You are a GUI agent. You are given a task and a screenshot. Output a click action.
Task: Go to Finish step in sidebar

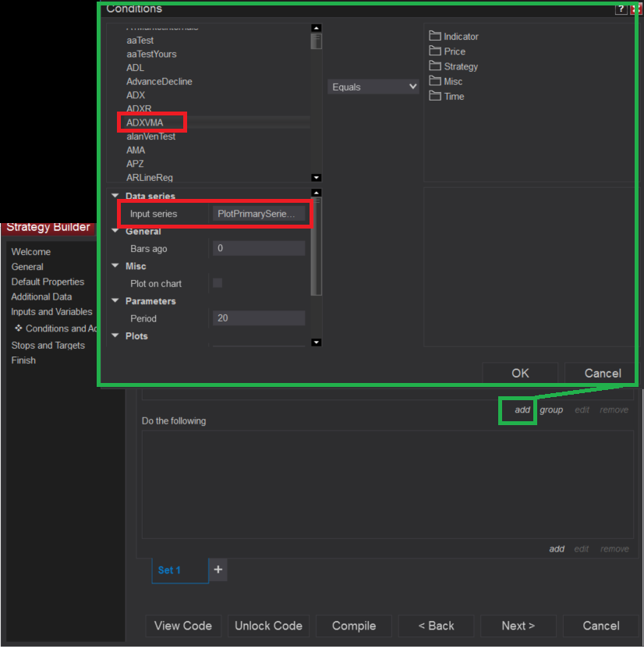(23, 360)
